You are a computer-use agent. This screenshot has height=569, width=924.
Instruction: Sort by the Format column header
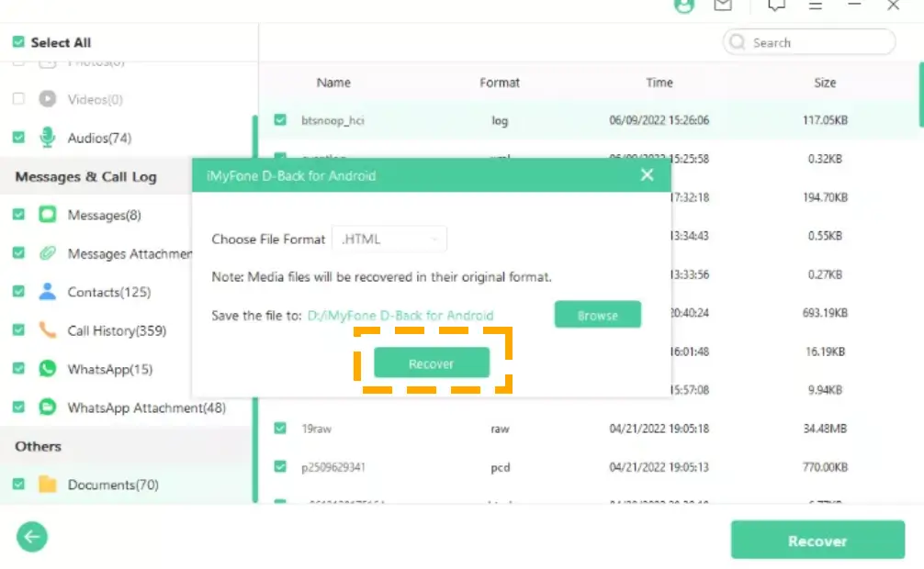pos(500,83)
